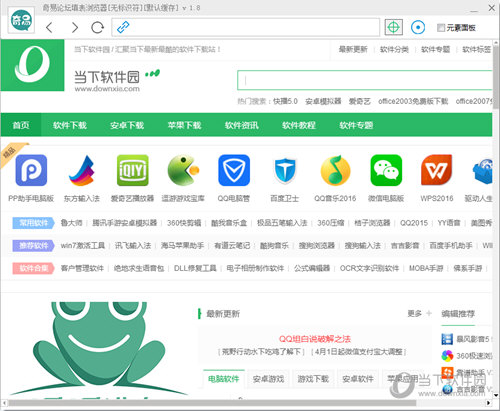The height and width of the screenshot is (411, 500).
Task: Click 暴风影音5 icon in editor picks
Action: pyautogui.click(x=447, y=339)
